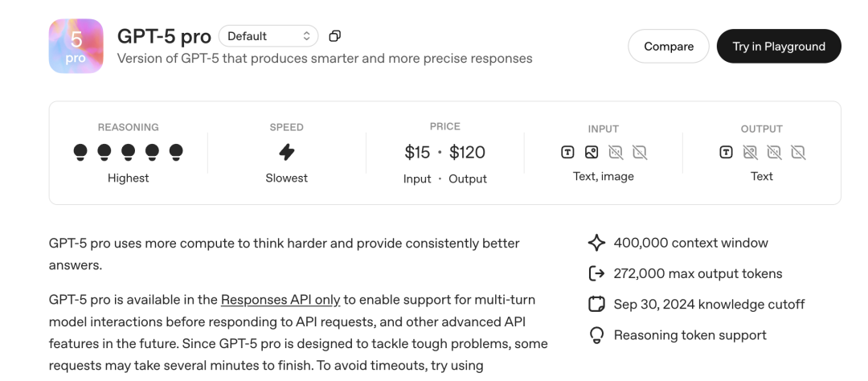Follow the Responses API only link

click(280, 300)
